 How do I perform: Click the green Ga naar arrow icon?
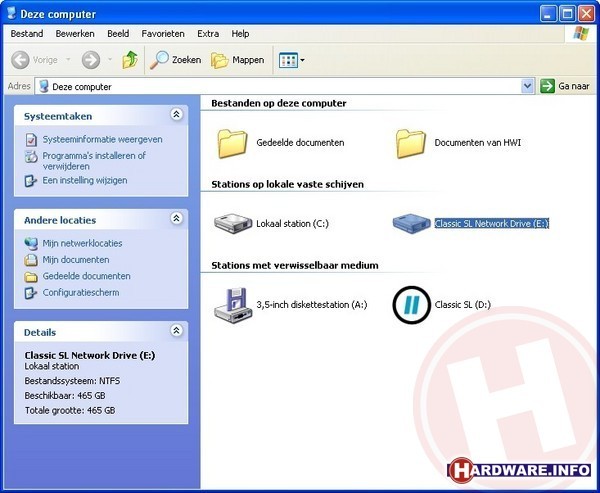click(547, 86)
